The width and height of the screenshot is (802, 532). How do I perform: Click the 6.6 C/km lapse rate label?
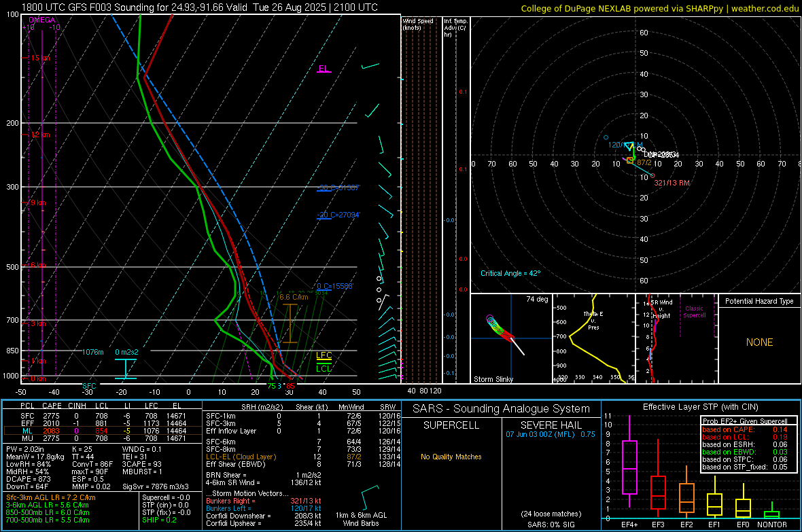(x=294, y=297)
